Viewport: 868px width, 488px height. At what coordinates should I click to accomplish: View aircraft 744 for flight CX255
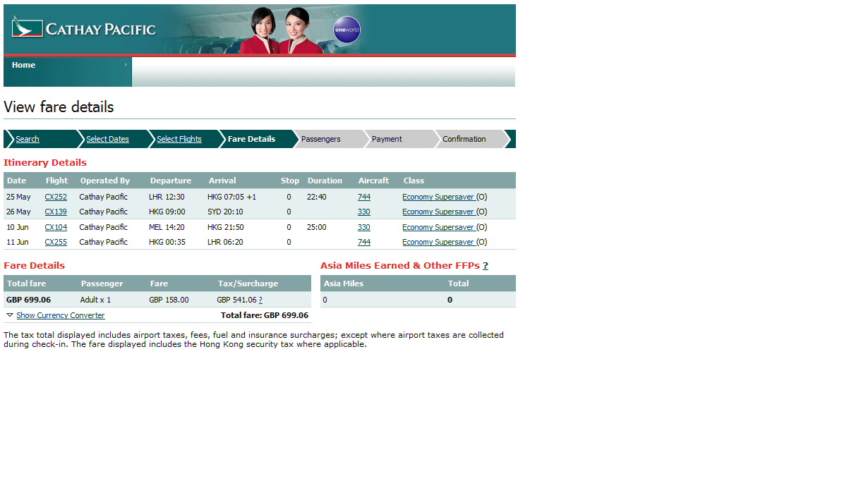[364, 242]
